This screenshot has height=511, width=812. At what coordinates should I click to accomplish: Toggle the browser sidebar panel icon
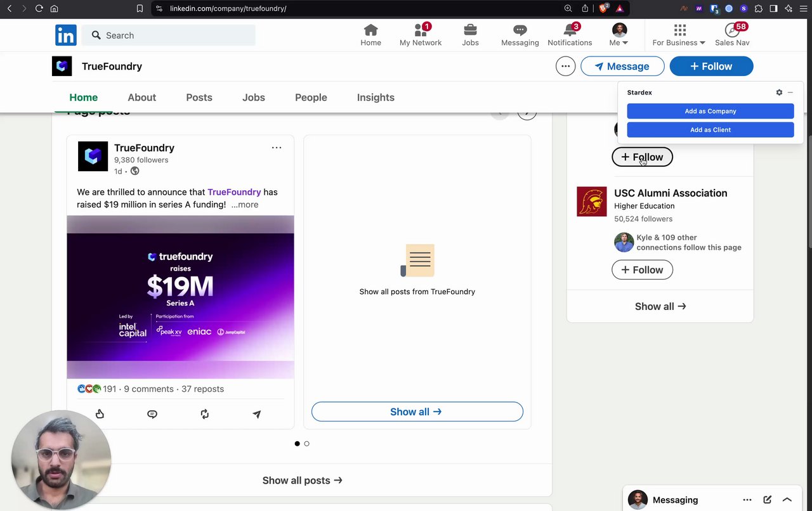pyautogui.click(x=774, y=8)
